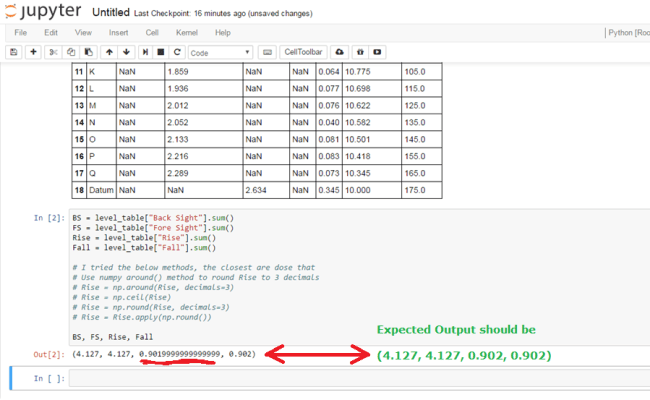
Task: Click the value 10.000 in the Datum row
Action: click(358, 190)
